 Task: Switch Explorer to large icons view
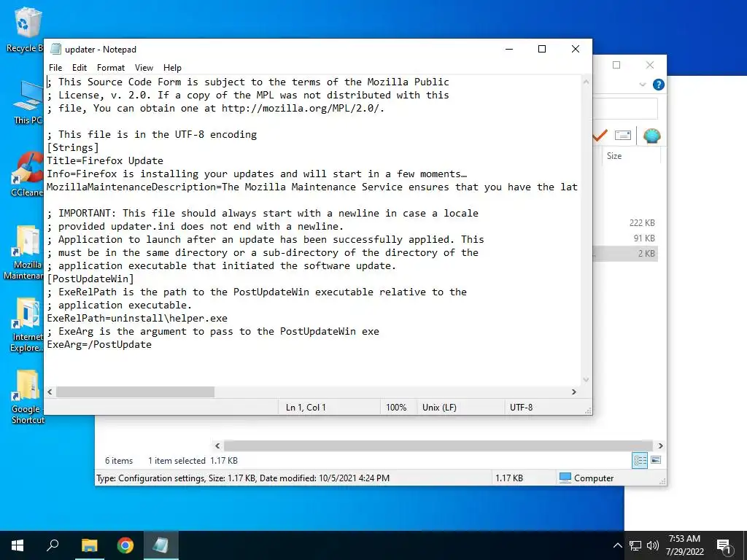(x=656, y=460)
